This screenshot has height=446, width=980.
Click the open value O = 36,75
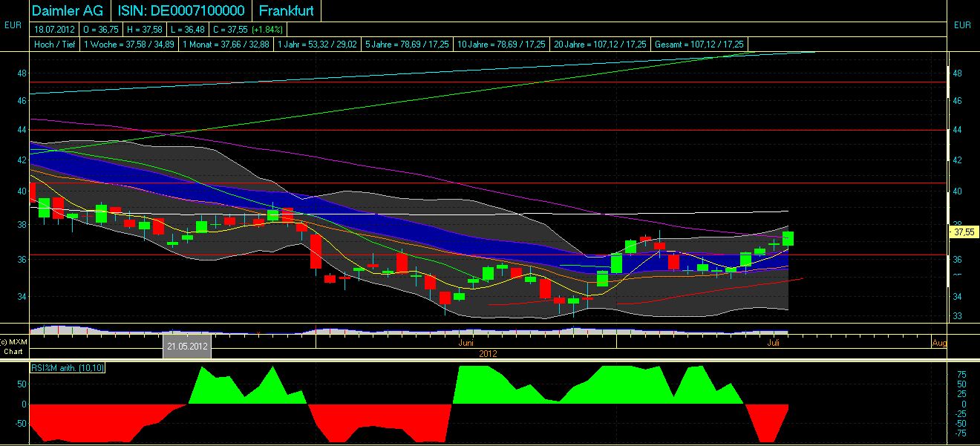pos(101,30)
